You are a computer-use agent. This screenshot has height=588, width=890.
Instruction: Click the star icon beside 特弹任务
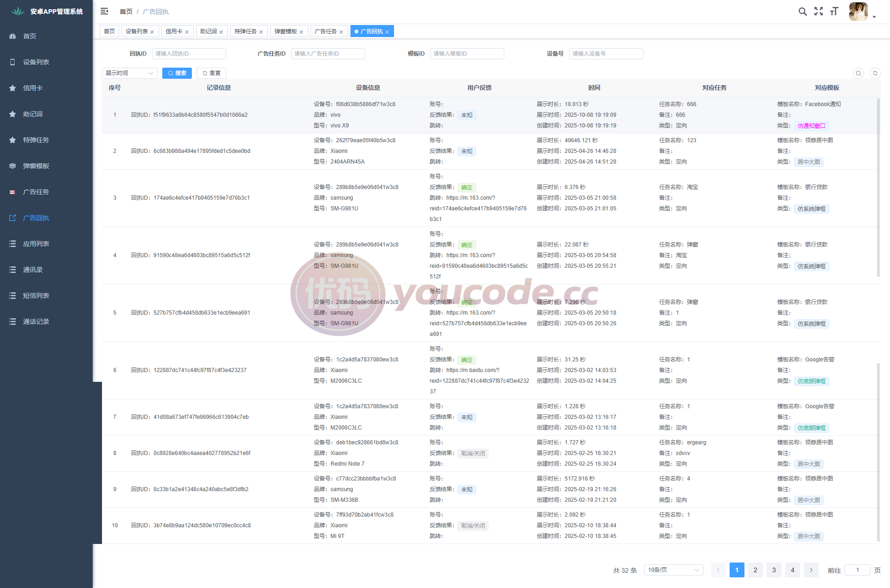pyautogui.click(x=13, y=140)
